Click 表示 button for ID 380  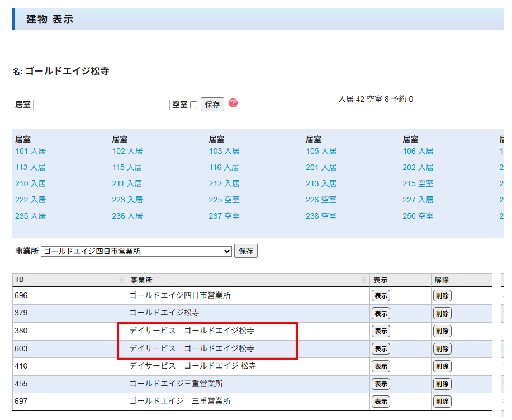tap(381, 331)
